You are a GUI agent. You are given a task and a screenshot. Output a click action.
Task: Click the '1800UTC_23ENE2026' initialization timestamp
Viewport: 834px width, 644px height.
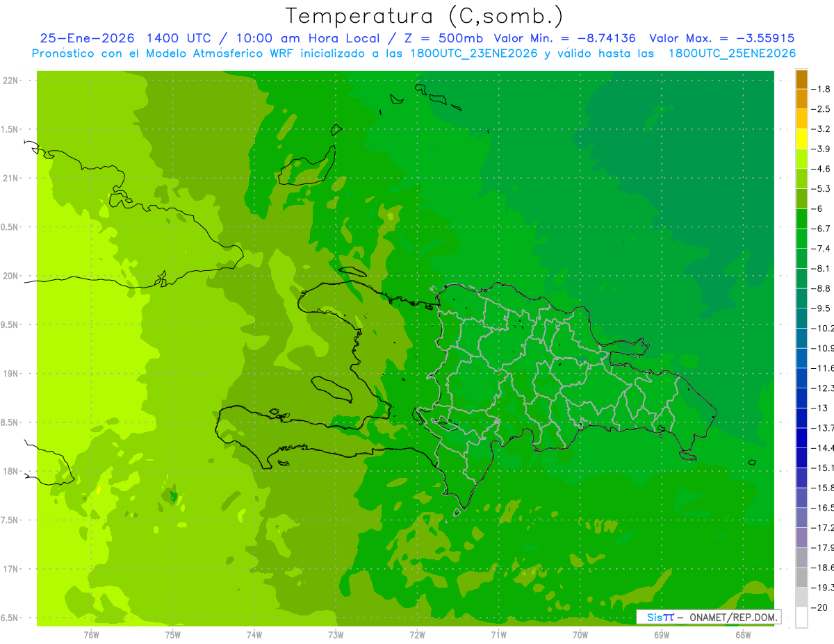pos(474,53)
